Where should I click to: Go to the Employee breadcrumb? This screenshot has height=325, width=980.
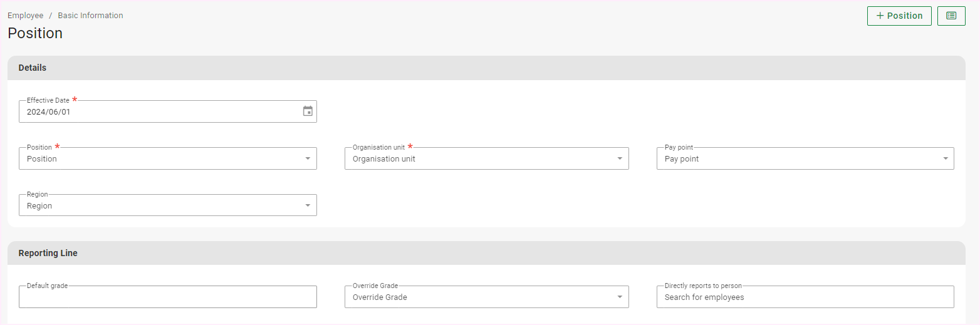25,16
